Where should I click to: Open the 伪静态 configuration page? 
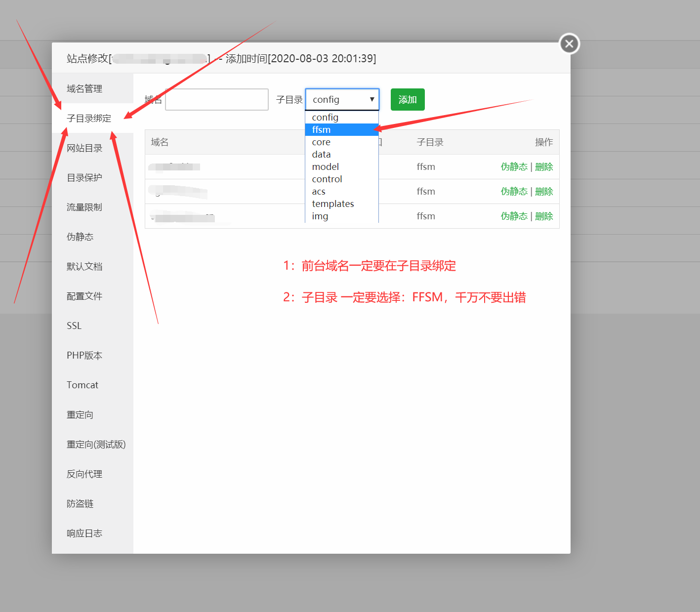point(80,237)
